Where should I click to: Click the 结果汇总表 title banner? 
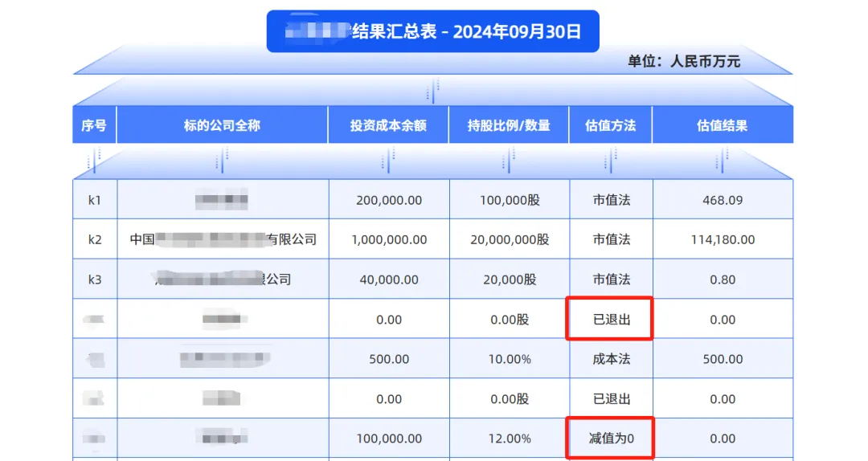pyautogui.click(x=432, y=32)
